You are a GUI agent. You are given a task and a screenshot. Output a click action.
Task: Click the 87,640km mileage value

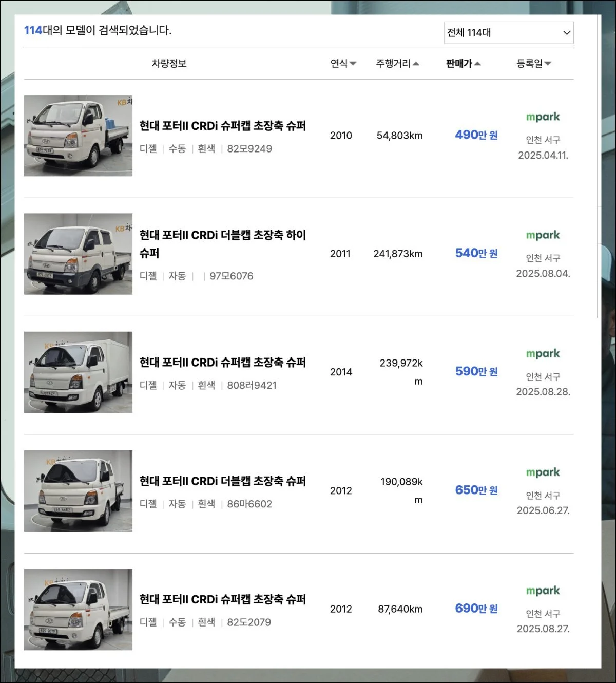tap(400, 609)
